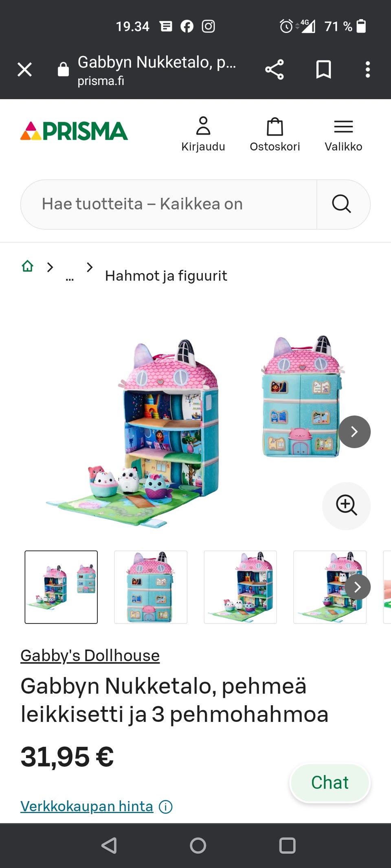This screenshot has width=391, height=868.
Task: Tap the share icon in browser bar
Action: point(275,70)
